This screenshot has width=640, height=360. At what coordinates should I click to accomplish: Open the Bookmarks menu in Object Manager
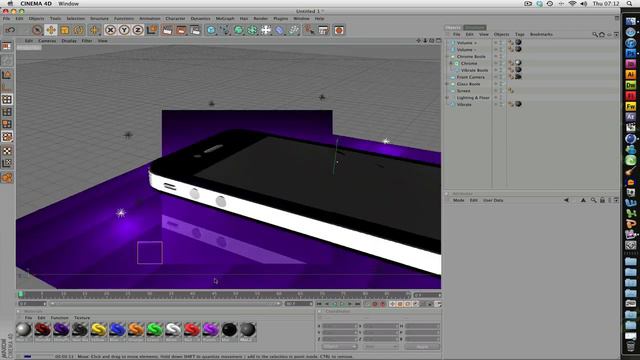pos(541,34)
